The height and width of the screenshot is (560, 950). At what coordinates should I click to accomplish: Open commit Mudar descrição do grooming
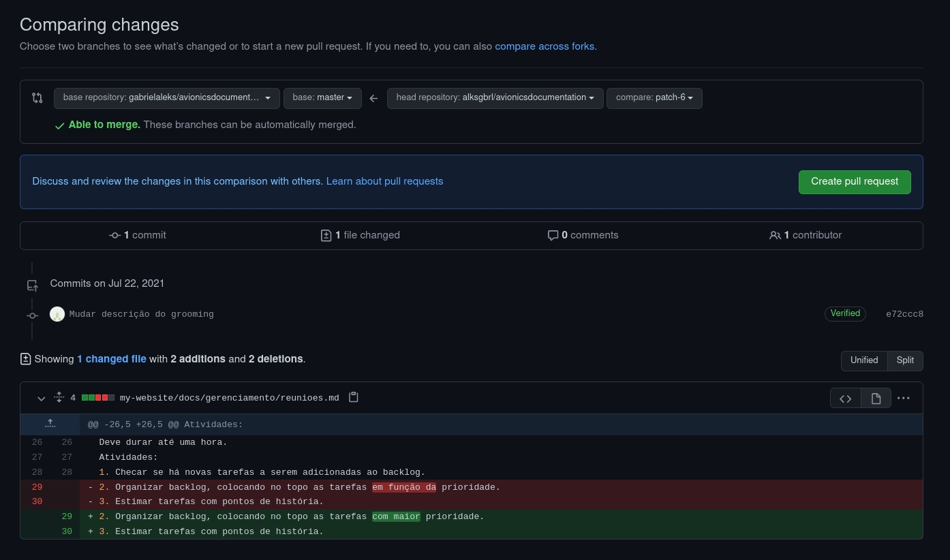(x=142, y=314)
